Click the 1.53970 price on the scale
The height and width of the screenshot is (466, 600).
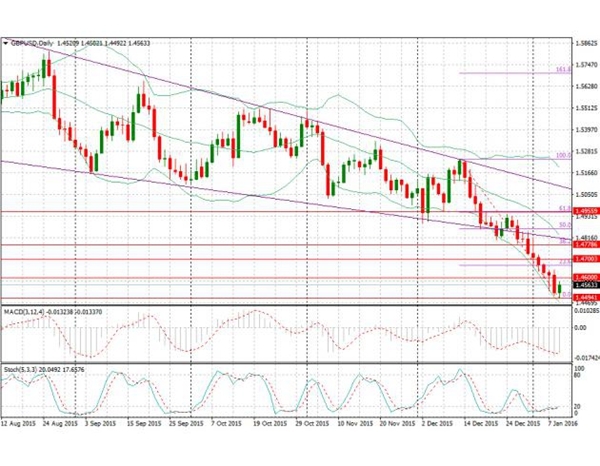click(x=584, y=130)
